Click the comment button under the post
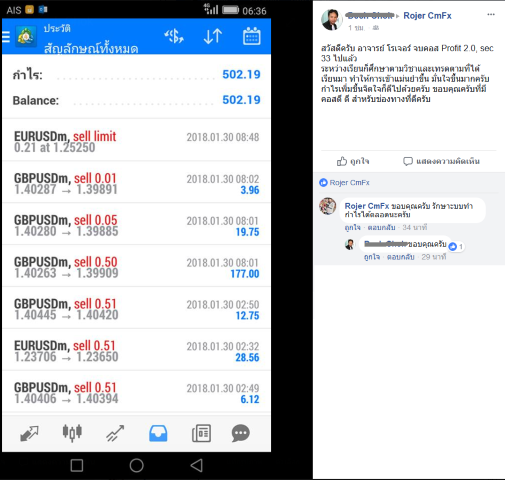 click(x=441, y=161)
